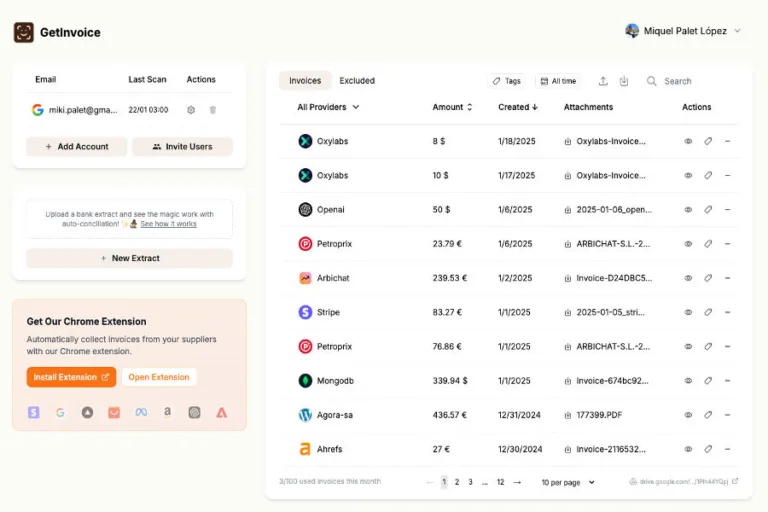Click the Install Extension button
Viewport: 768px width, 512px height.
(x=71, y=377)
